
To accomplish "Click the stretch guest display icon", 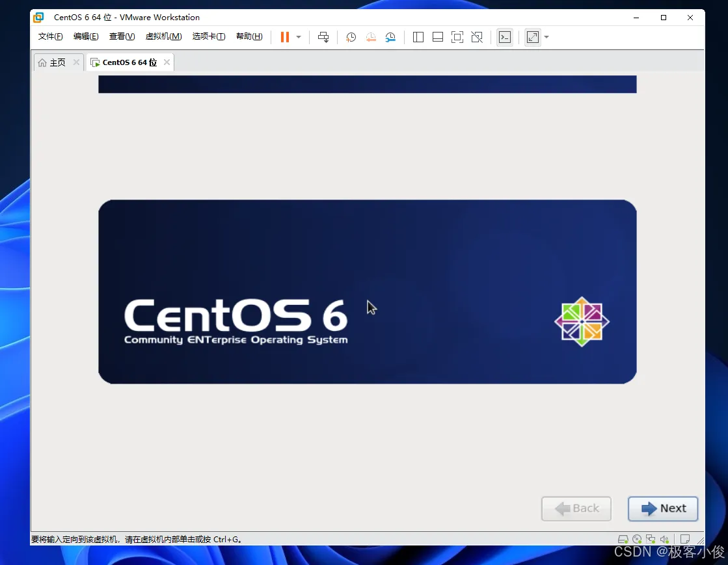I will tap(533, 37).
